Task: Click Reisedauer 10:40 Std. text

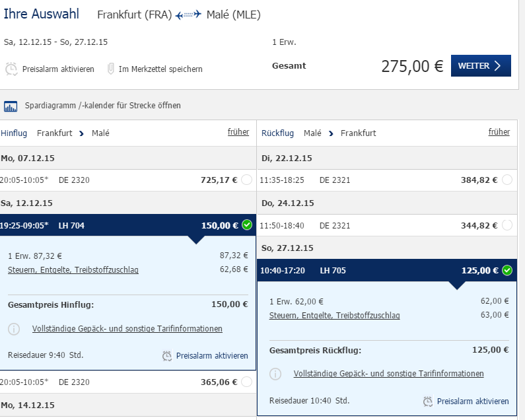Action: coord(309,401)
